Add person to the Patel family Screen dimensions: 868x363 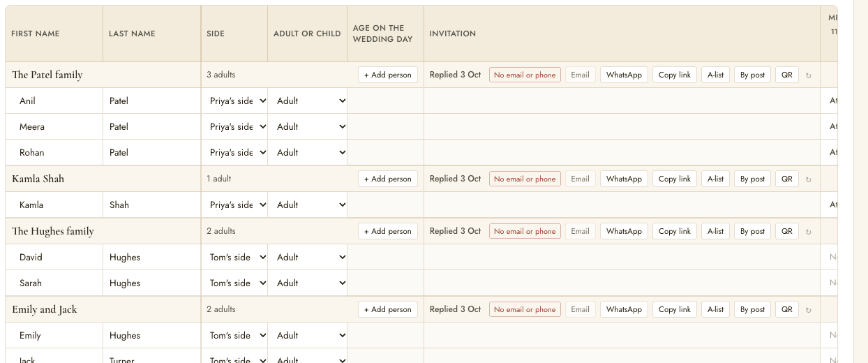(x=388, y=75)
